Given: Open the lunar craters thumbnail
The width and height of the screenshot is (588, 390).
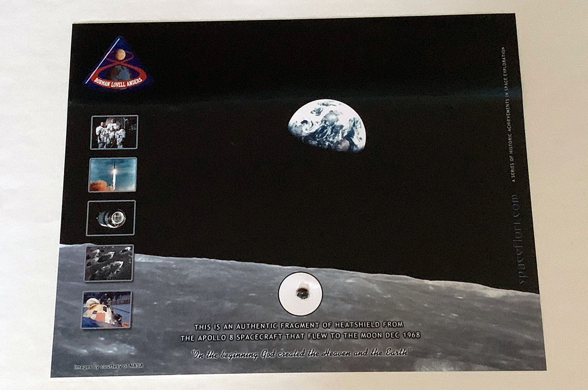Looking at the screenshot, I should click(x=109, y=263).
